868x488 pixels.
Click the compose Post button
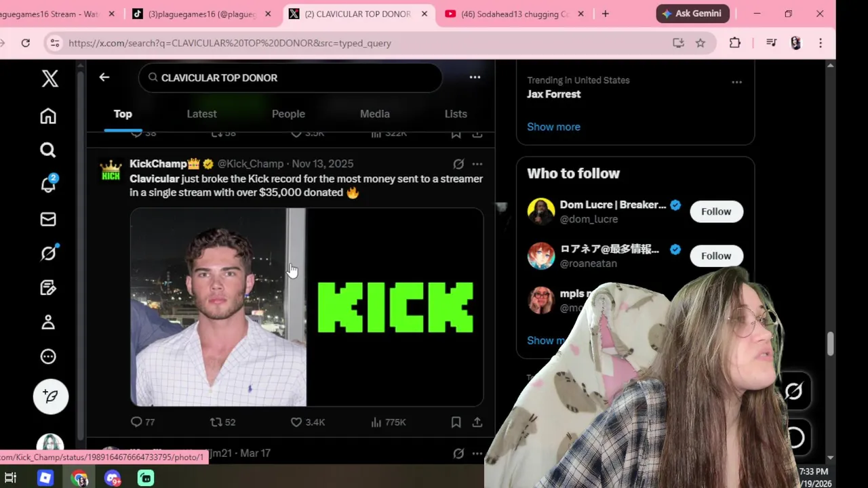tap(51, 396)
